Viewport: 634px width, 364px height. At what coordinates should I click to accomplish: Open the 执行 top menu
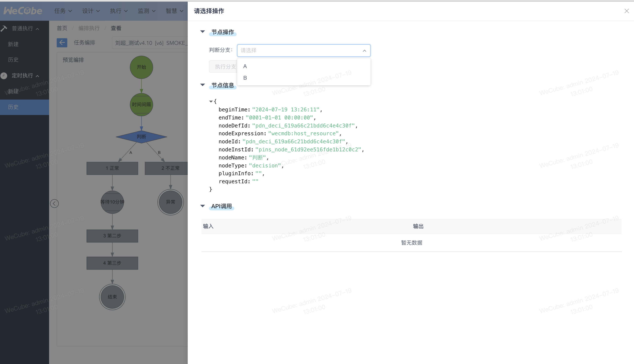pos(119,11)
